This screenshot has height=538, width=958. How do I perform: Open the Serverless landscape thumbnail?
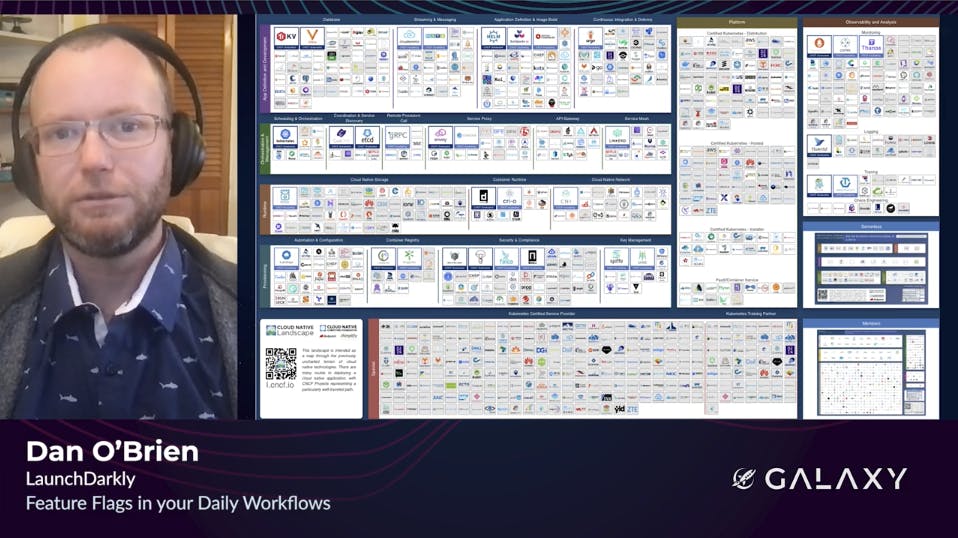click(x=871, y=268)
